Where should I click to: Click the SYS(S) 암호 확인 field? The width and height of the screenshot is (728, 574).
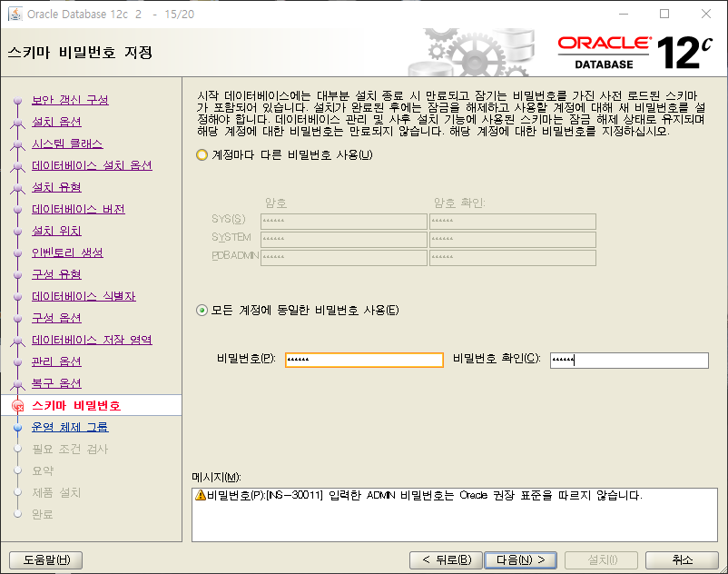[513, 221]
